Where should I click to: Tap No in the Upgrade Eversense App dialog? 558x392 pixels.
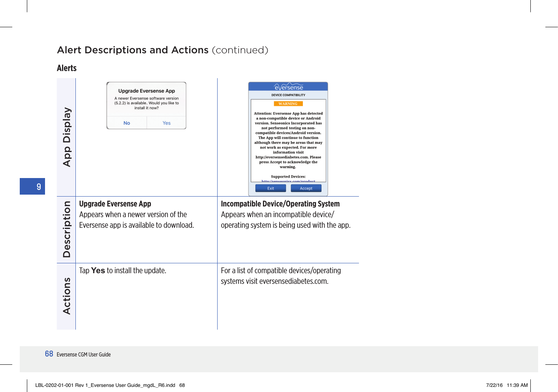coord(127,123)
